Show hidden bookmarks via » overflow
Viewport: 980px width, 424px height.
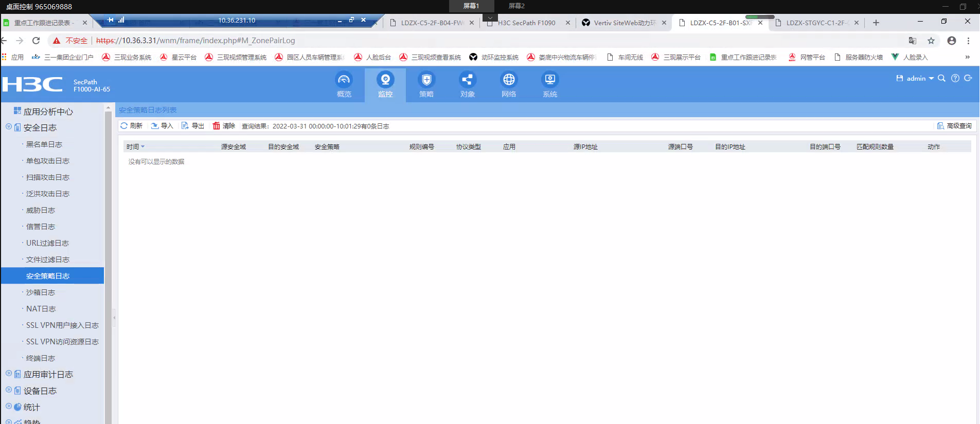968,57
